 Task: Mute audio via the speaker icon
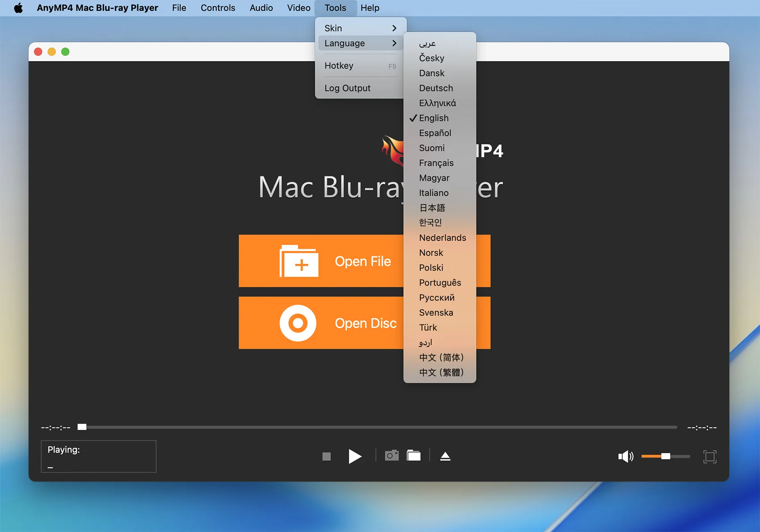pos(625,456)
